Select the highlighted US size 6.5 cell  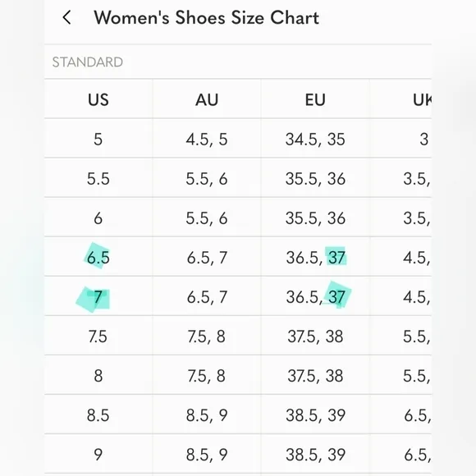[x=98, y=258]
